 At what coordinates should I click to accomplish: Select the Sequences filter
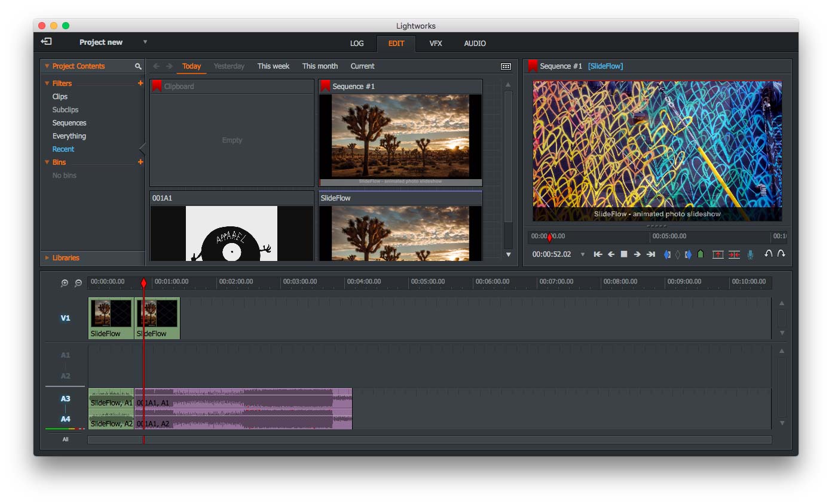69,123
